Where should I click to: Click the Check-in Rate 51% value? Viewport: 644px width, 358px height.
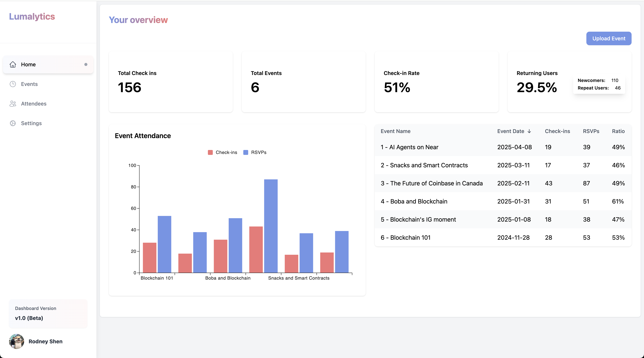tap(397, 88)
